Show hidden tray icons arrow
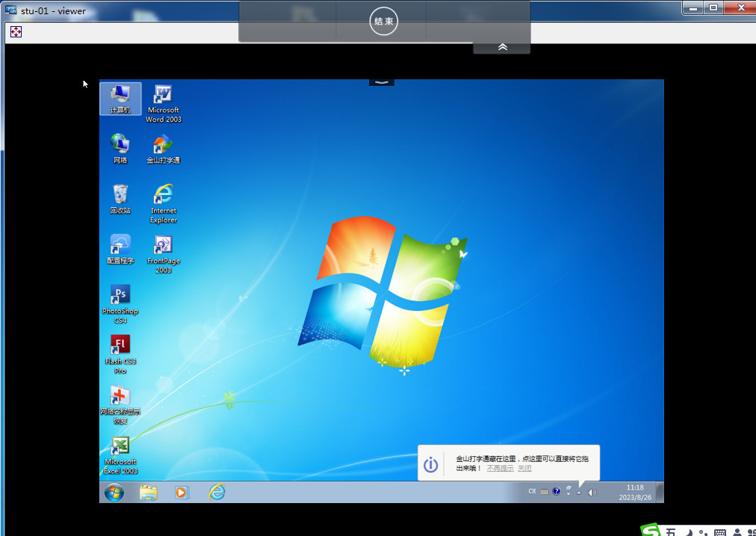This screenshot has width=756, height=536. pos(580,493)
